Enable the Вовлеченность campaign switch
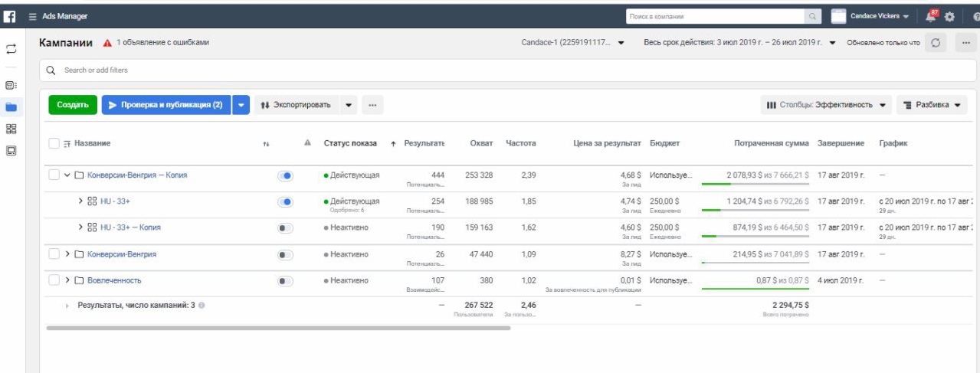This screenshot has height=373, width=980. (285, 281)
